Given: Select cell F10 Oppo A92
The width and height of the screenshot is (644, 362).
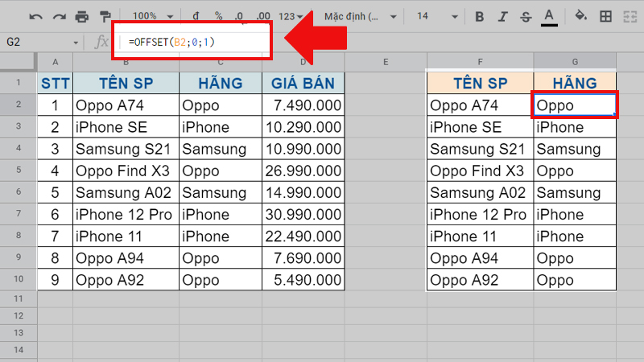Looking at the screenshot, I should click(x=480, y=279).
